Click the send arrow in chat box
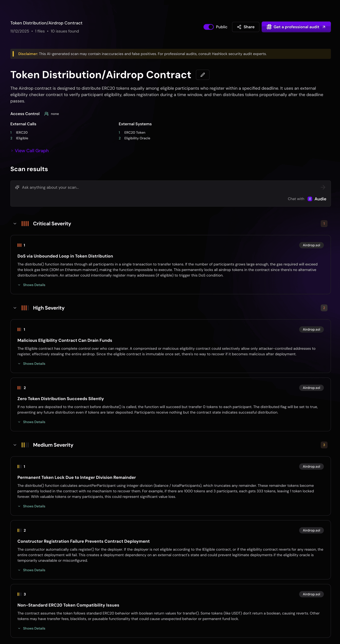This screenshot has height=644, width=340. 323,187
